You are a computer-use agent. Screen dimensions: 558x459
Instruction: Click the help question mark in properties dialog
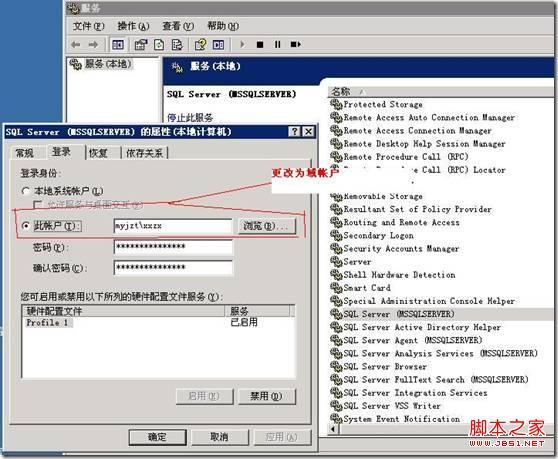click(294, 132)
